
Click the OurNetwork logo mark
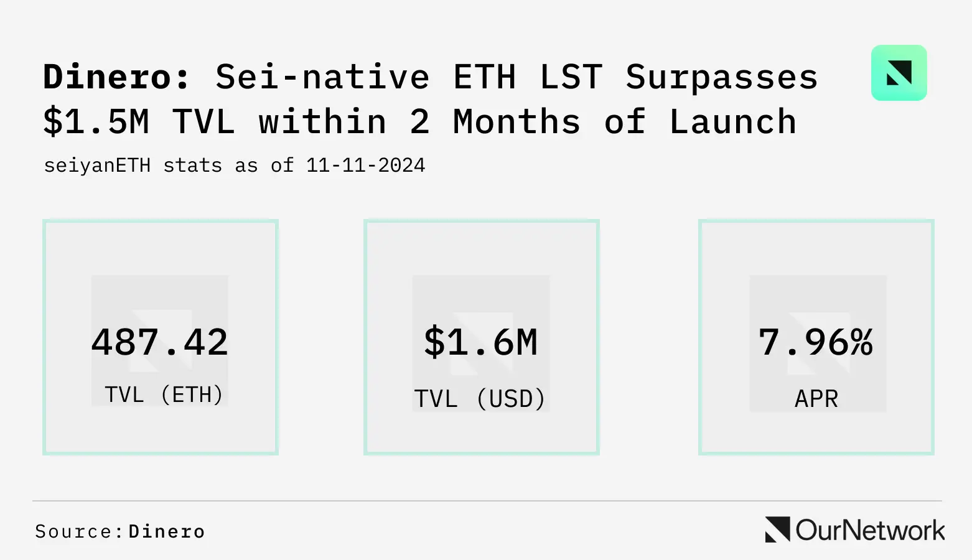tap(778, 530)
